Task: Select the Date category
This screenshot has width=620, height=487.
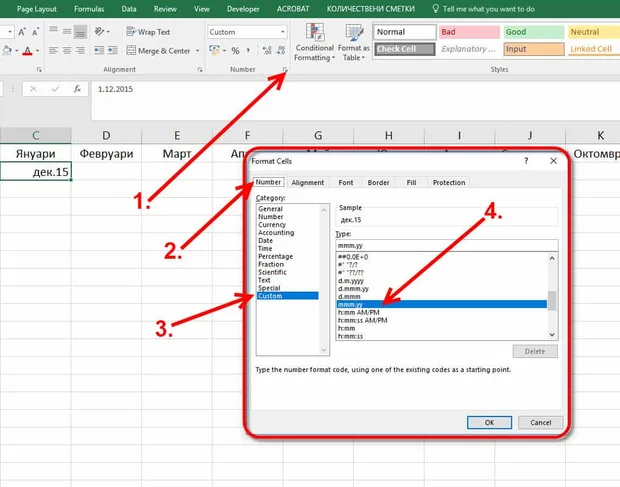Action: 265,240
